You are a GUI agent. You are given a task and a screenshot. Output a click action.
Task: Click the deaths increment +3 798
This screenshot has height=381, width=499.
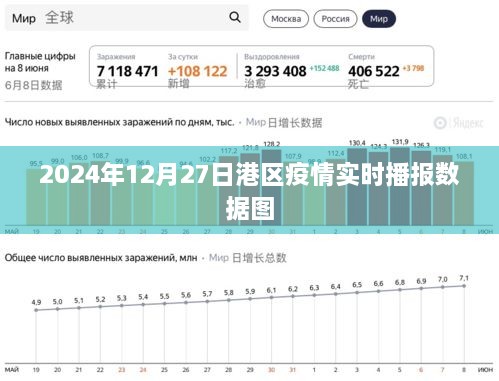[413, 68]
